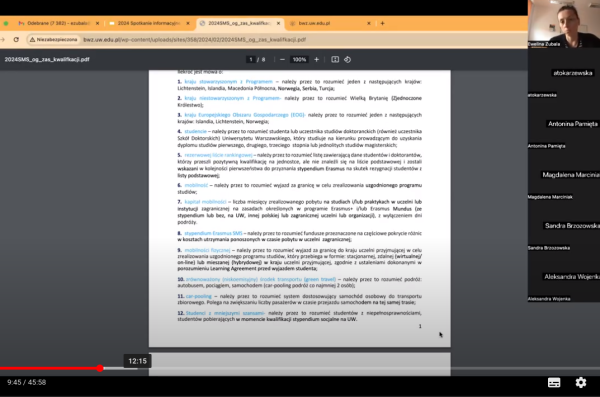Click the red video progress scrubber handle
The image size is (600, 397).
click(100, 368)
